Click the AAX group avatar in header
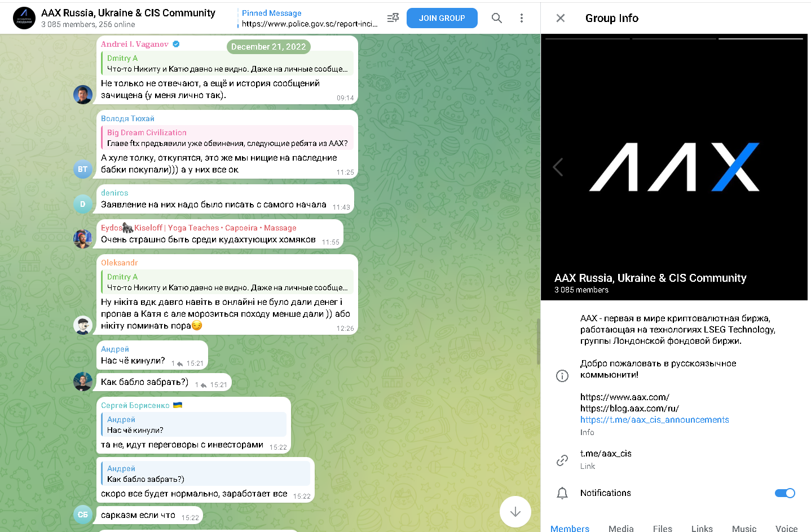 coord(24,18)
